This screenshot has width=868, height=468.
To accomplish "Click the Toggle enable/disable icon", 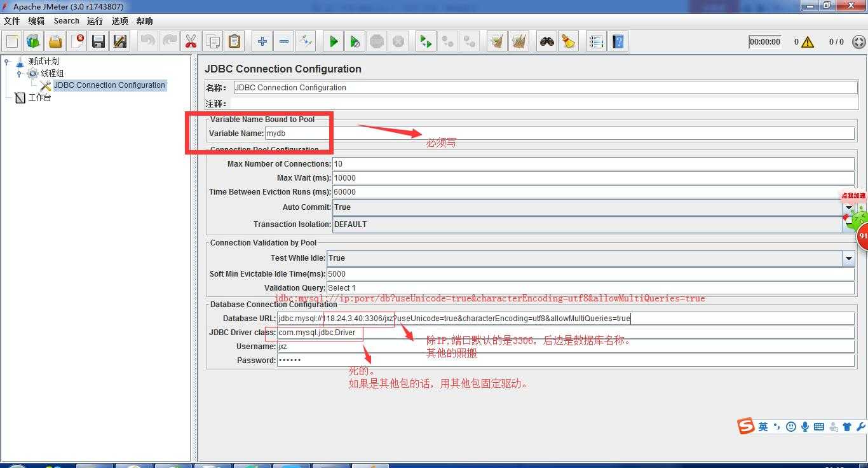I will [306, 41].
